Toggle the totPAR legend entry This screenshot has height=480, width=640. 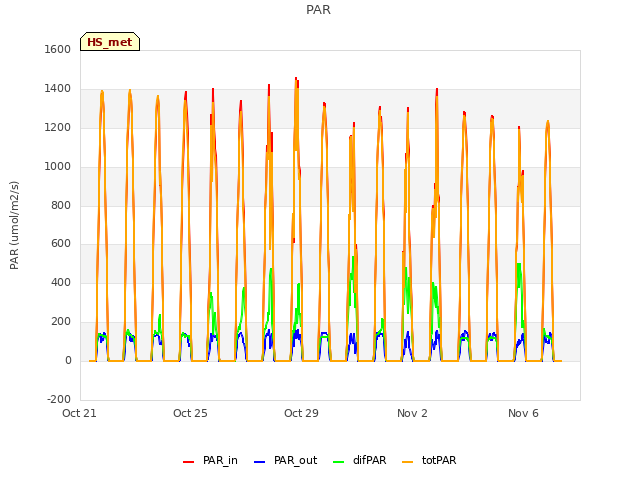pyautogui.click(x=429, y=460)
